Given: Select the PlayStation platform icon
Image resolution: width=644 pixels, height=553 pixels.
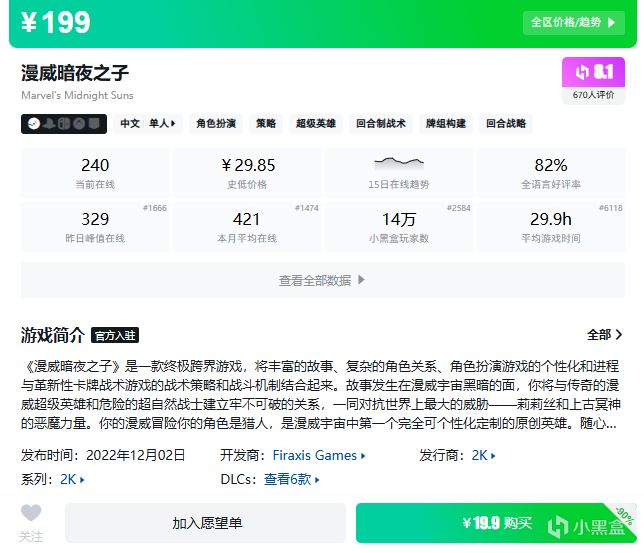Looking at the screenshot, I should pos(49,124).
